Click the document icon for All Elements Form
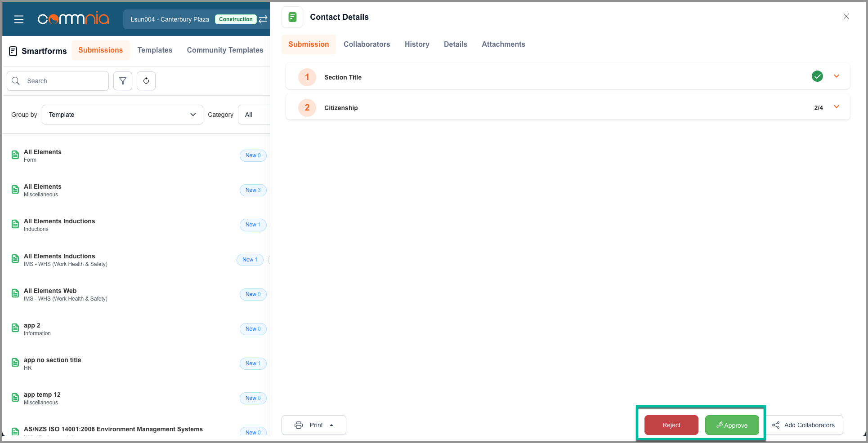Viewport: 868px width, 443px height. (x=15, y=155)
